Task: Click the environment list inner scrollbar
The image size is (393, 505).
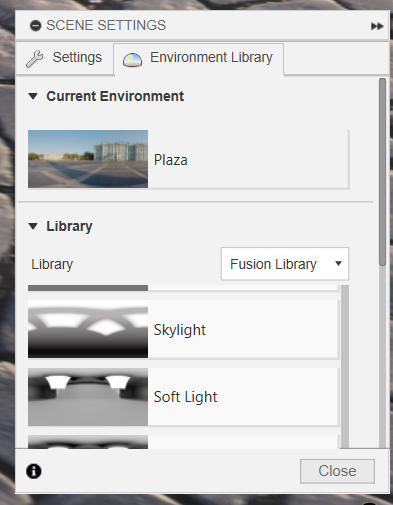Action: (x=345, y=366)
